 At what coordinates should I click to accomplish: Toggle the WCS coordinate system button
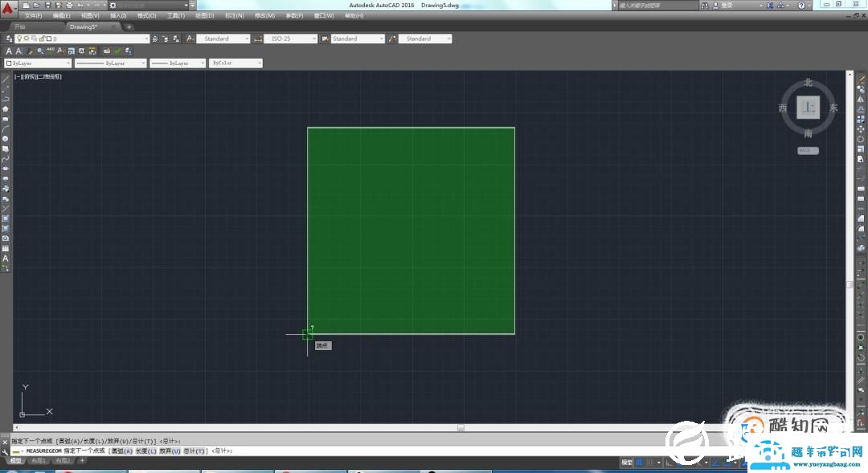click(x=808, y=150)
